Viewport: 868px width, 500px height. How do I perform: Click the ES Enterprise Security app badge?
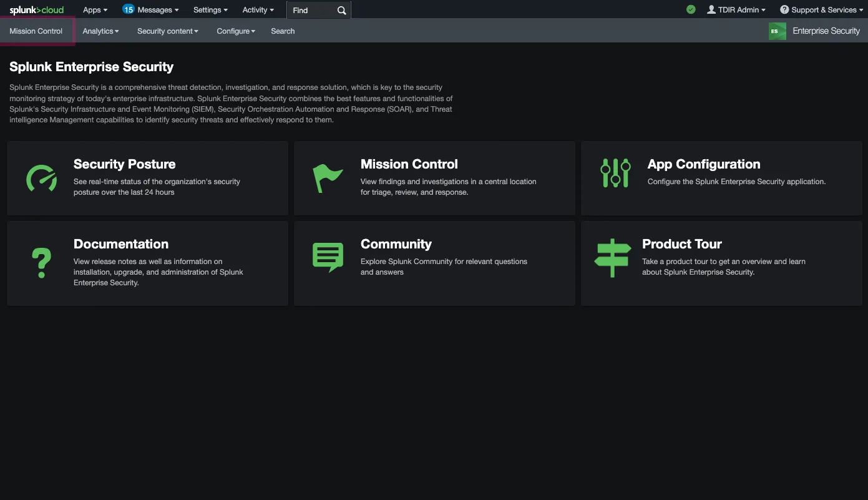pyautogui.click(x=777, y=30)
